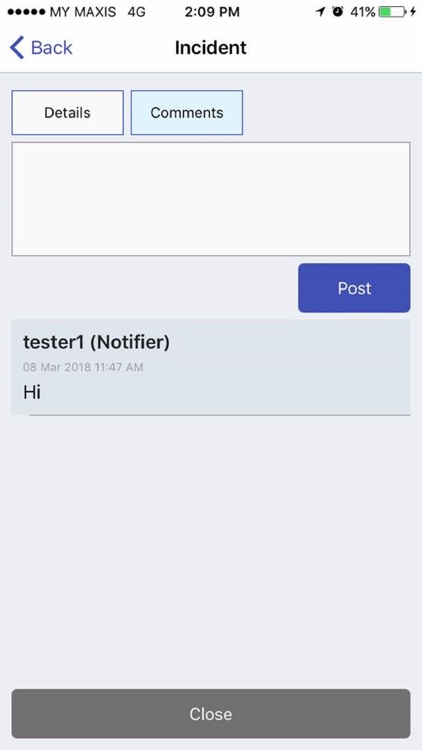Tap the 4G network indicator
Viewport: 422px width, 750px height.
tap(136, 12)
